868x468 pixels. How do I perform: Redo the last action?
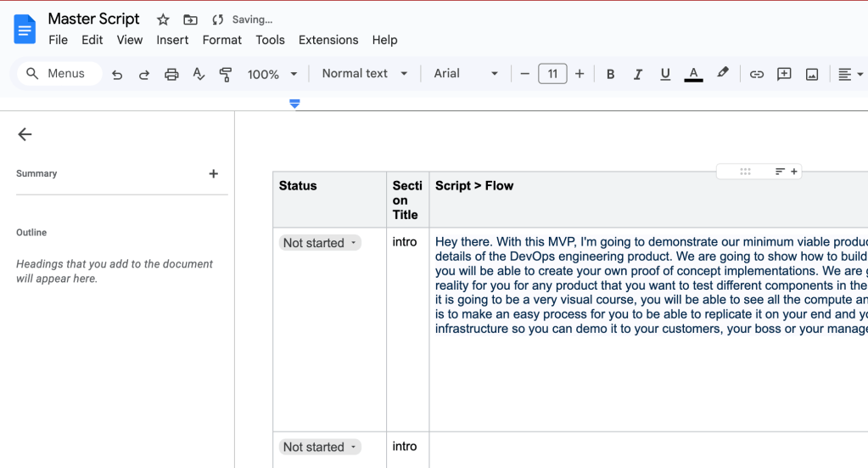click(144, 74)
